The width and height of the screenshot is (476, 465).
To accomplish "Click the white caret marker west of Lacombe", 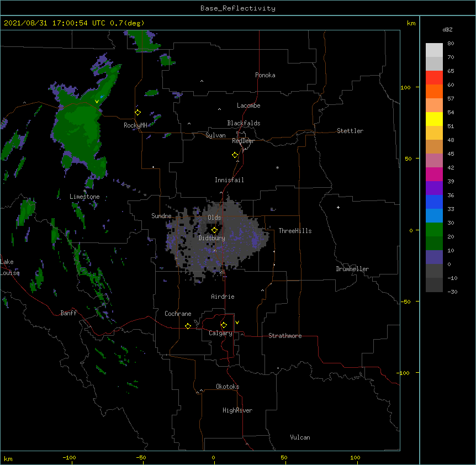I will 219,109.
